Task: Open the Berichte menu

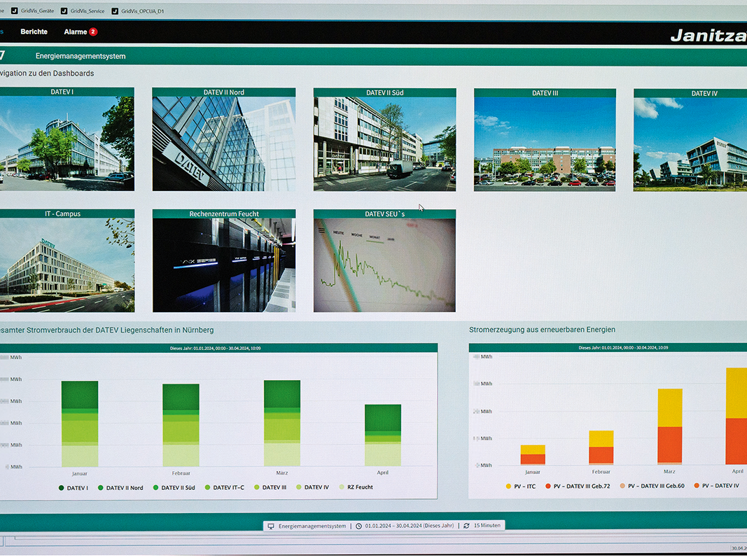Action: click(x=34, y=31)
